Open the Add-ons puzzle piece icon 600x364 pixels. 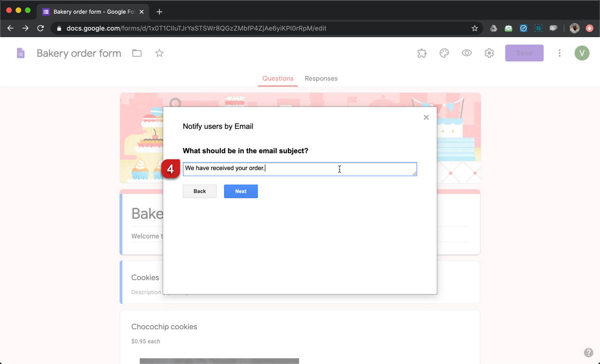click(421, 53)
